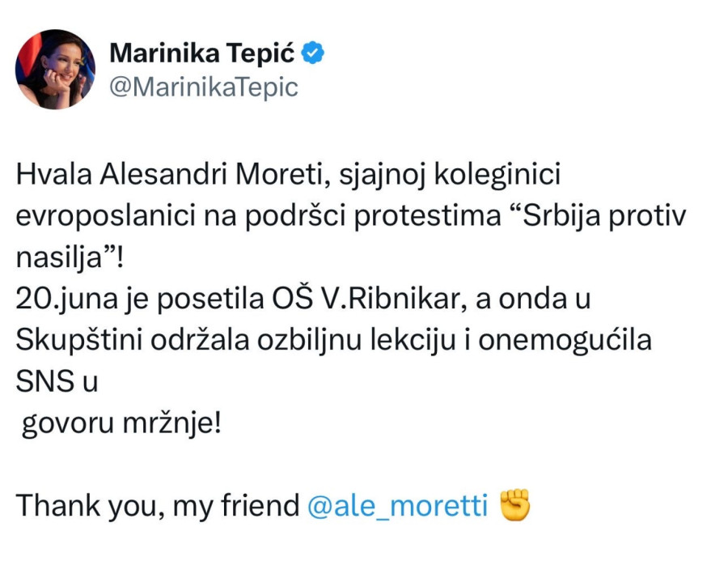The image size is (728, 561).
Task: Click the raised fist emoji
Action: [515, 505]
